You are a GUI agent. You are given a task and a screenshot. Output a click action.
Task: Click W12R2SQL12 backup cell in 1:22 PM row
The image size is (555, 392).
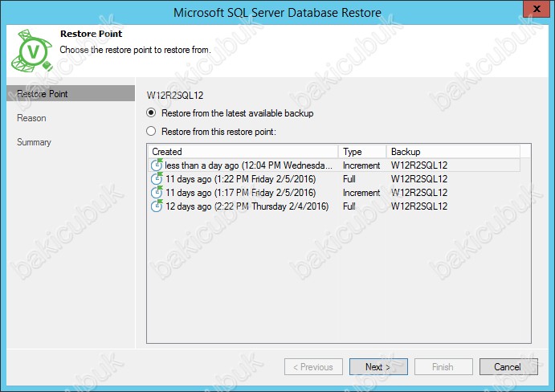(x=419, y=179)
